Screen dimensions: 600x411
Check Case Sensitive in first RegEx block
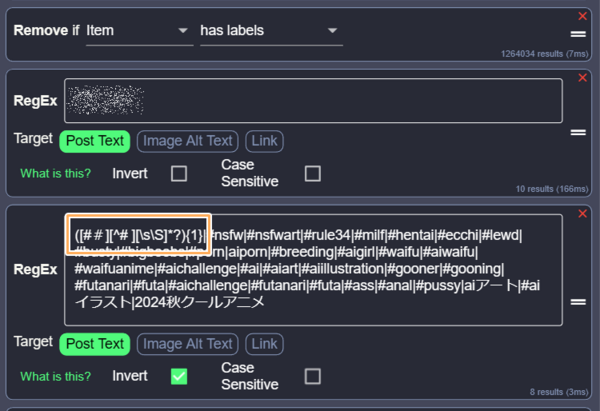click(x=313, y=173)
